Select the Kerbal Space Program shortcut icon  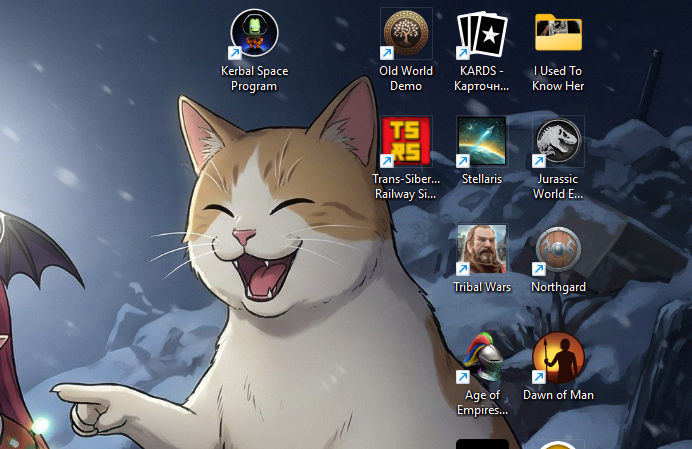pyautogui.click(x=254, y=33)
